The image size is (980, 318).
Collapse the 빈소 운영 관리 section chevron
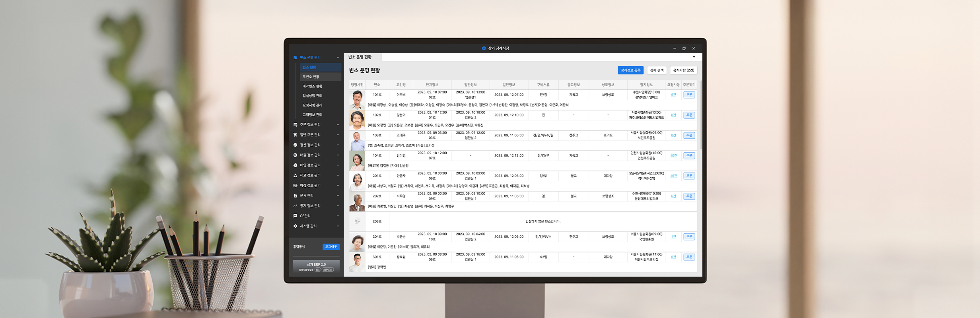point(338,58)
